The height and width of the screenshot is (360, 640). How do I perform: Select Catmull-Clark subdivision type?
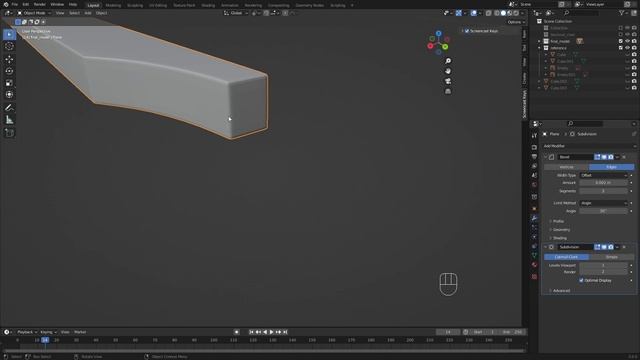[x=567, y=257]
